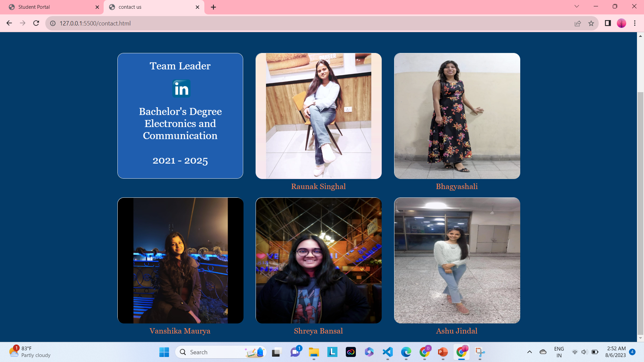644x362 pixels.
Task: Share the current page
Action: tap(578, 23)
